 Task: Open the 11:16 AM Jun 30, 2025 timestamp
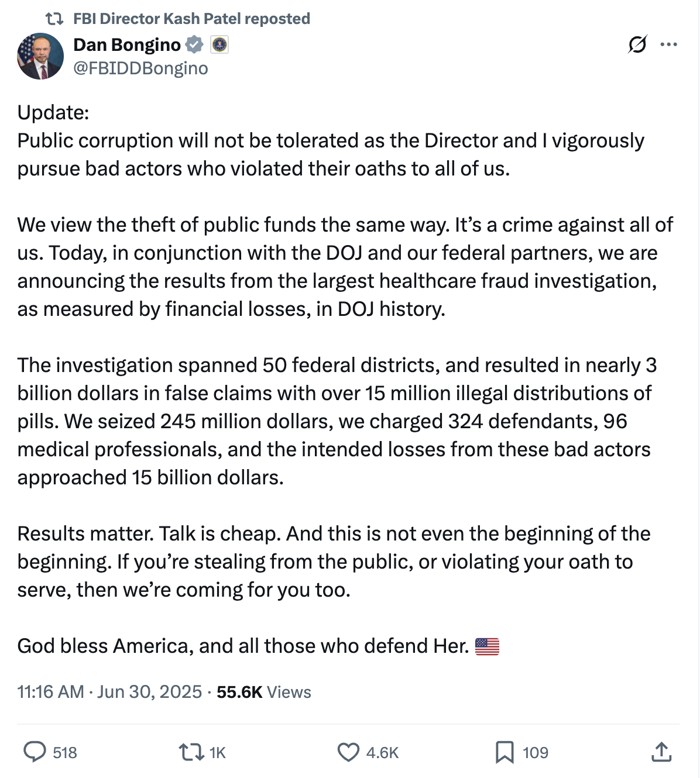(109, 692)
